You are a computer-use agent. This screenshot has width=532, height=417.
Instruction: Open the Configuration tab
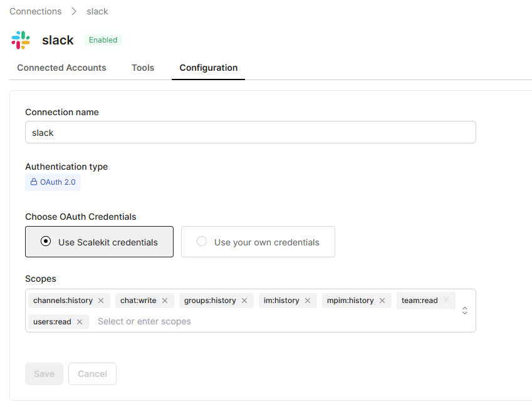208,68
